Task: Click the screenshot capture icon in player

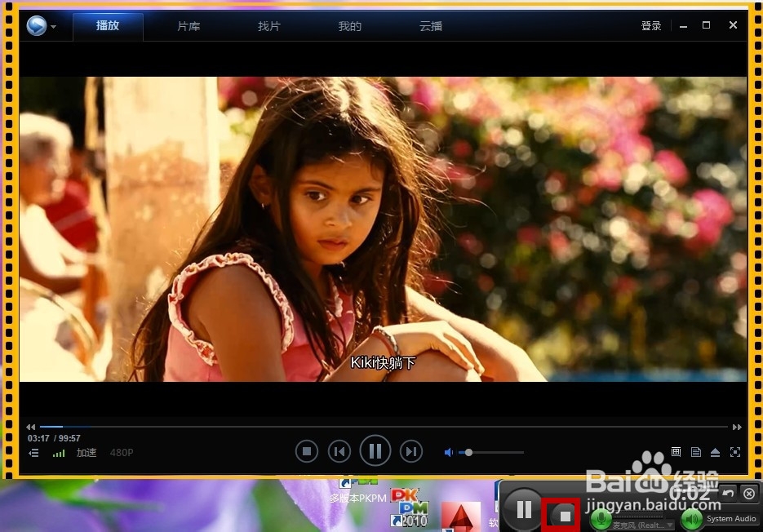Action: (x=676, y=452)
